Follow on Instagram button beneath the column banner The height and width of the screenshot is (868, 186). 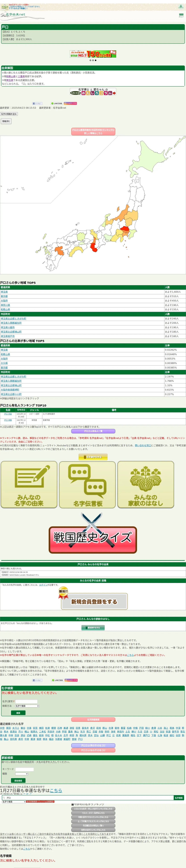tap(71, 103)
